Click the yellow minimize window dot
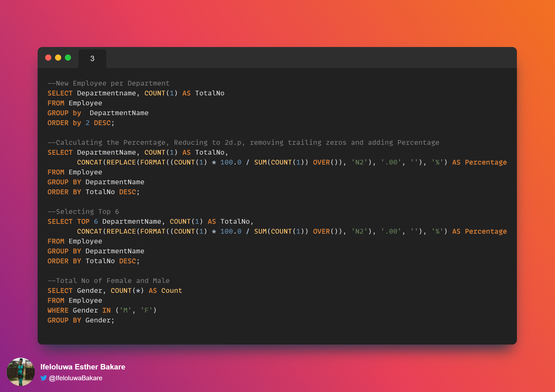 58,58
